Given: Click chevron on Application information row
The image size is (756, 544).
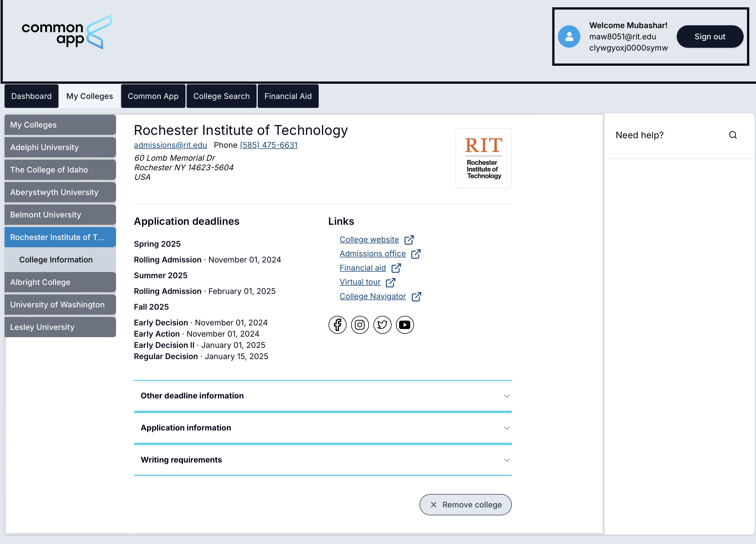Looking at the screenshot, I should [507, 428].
